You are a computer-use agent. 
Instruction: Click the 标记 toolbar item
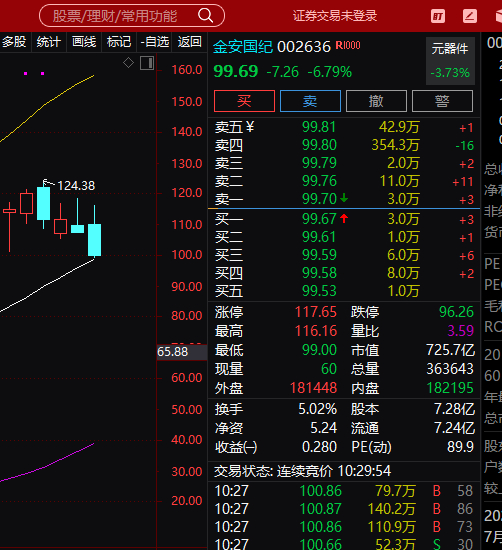tap(119, 42)
